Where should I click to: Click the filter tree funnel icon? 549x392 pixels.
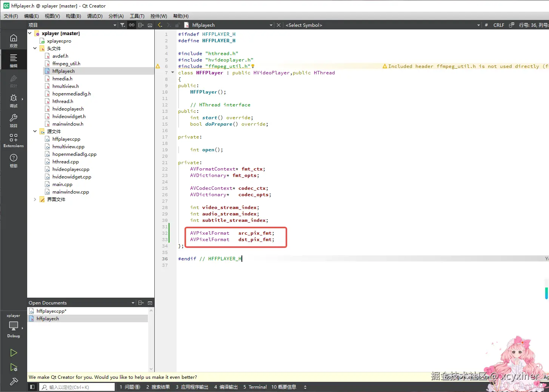123,25
